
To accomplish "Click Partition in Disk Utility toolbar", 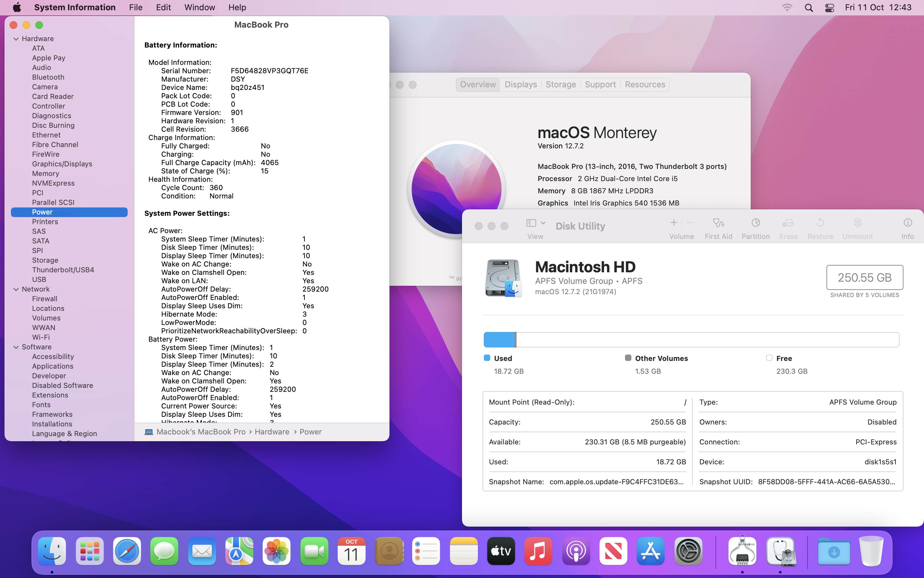I will click(755, 228).
